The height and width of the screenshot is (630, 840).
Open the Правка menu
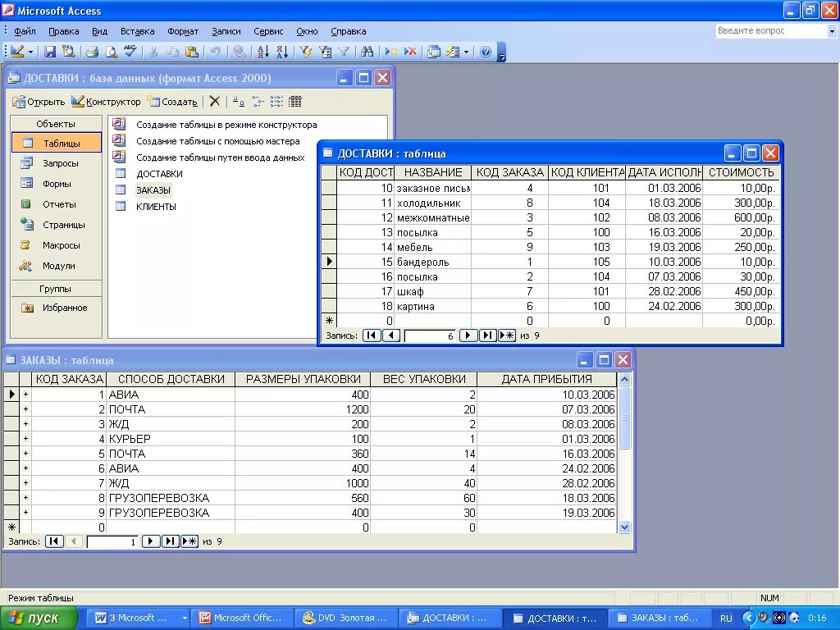64,31
